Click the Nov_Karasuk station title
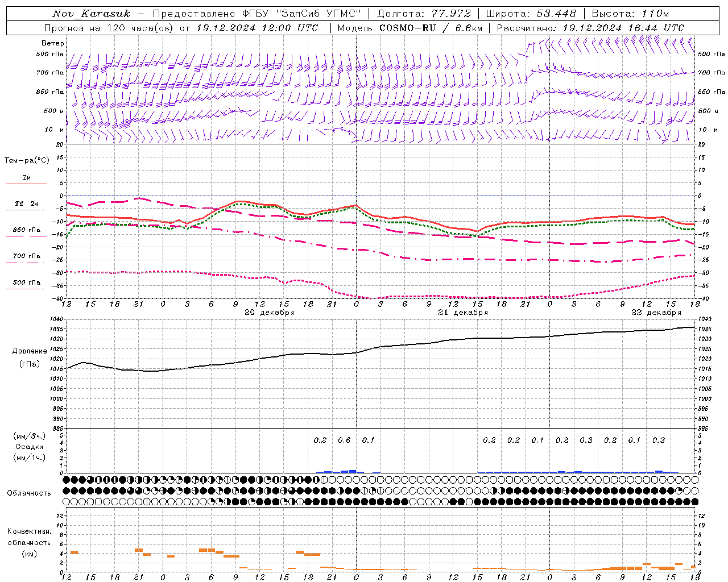Screen dimensions: 728x582 [x=91, y=13]
